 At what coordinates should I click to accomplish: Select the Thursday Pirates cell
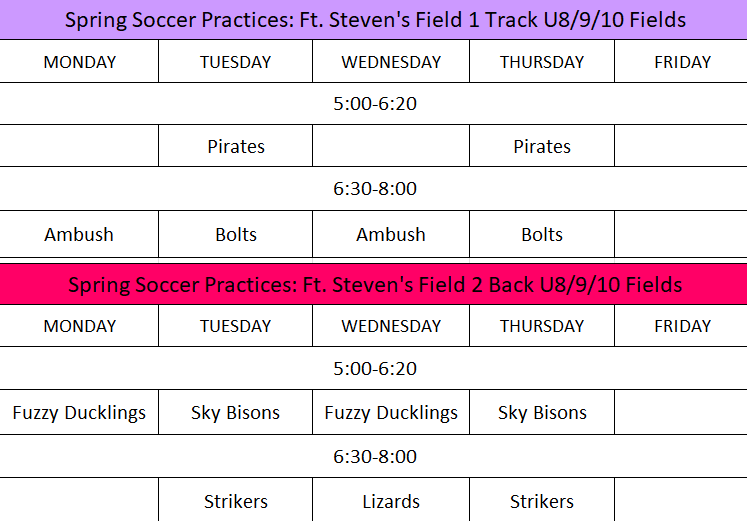(542, 146)
